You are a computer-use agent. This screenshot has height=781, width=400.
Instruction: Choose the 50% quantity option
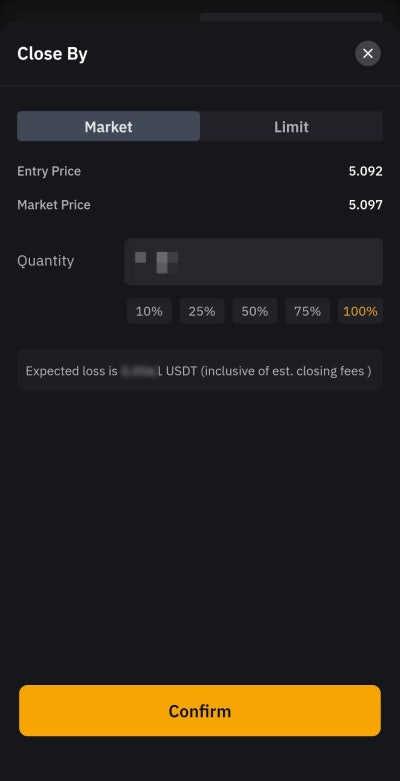coord(255,311)
